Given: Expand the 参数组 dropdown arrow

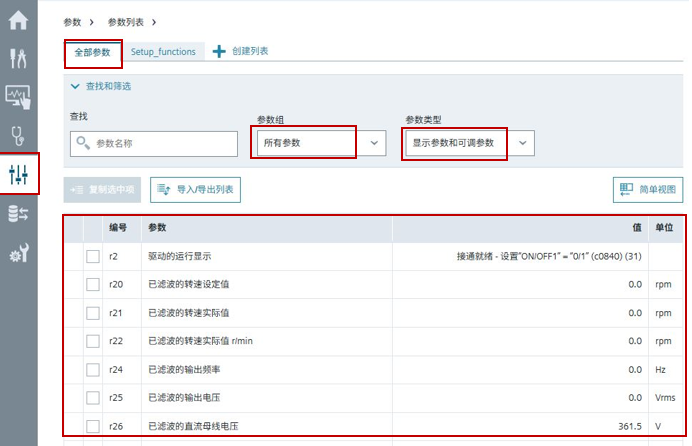Looking at the screenshot, I should click(x=374, y=143).
